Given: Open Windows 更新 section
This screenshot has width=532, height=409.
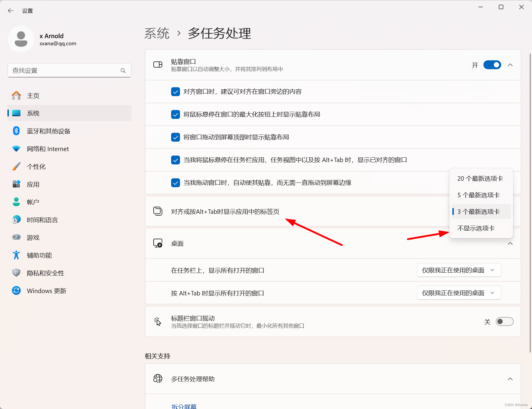Looking at the screenshot, I should click(x=46, y=290).
